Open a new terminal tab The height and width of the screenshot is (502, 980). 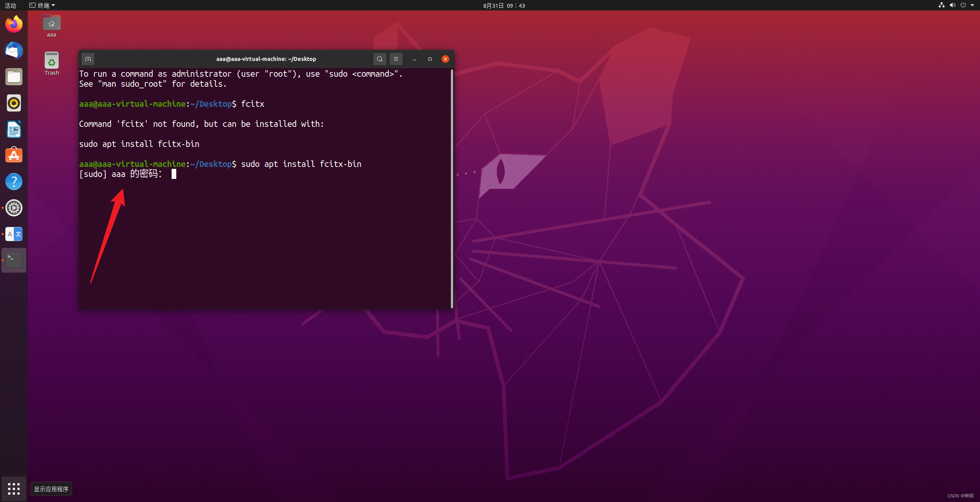pos(88,59)
